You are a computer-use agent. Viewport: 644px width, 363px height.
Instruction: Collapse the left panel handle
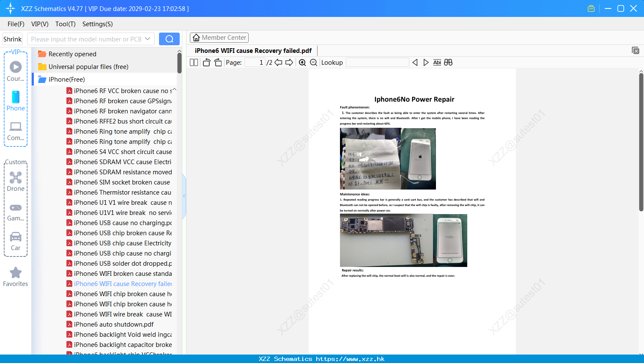coord(184,196)
